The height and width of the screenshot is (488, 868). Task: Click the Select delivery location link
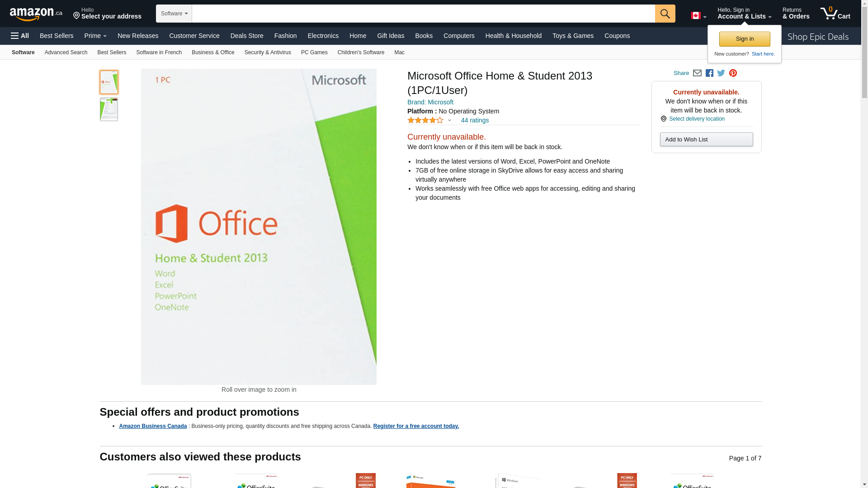[x=696, y=119]
